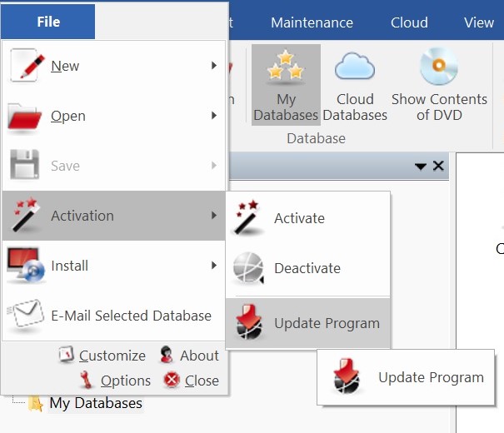Expand the New submenu arrow
The width and height of the screenshot is (504, 433).
215,66
